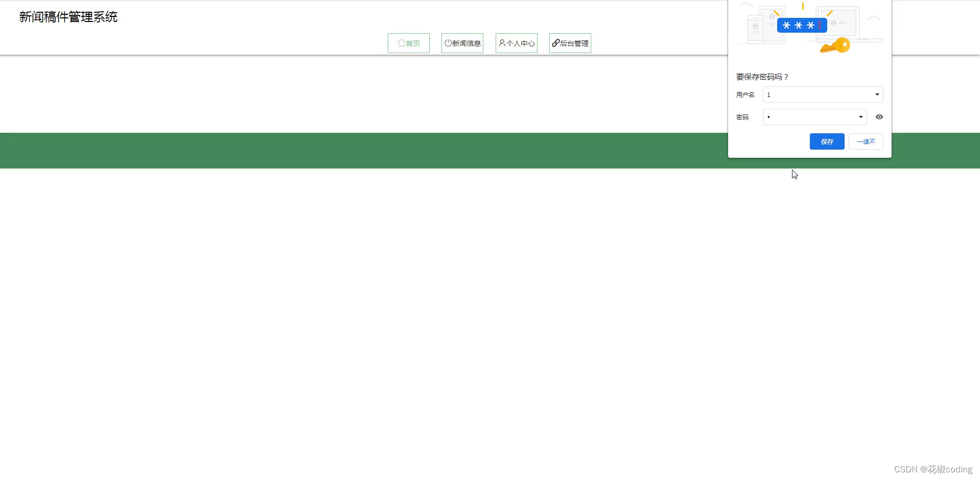
Task: Click the 新闻稿件管理系统 site title
Action: [x=68, y=17]
